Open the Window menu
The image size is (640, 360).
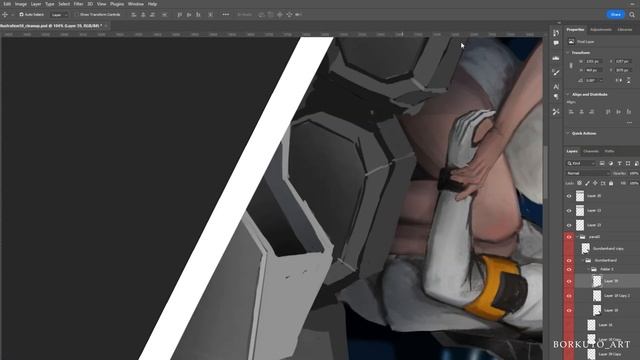point(136,4)
